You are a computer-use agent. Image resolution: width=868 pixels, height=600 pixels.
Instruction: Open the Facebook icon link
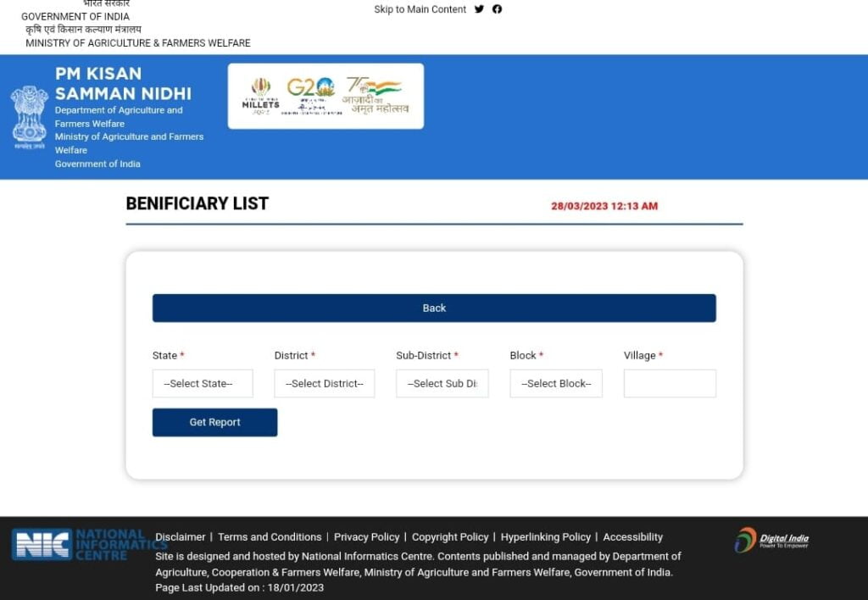pyautogui.click(x=497, y=8)
